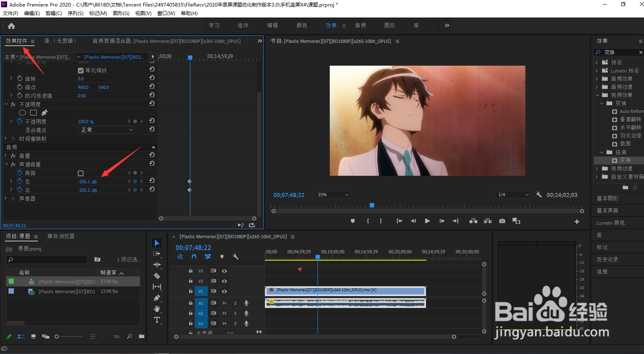Open the History panel
644x354 pixels.
click(607, 259)
